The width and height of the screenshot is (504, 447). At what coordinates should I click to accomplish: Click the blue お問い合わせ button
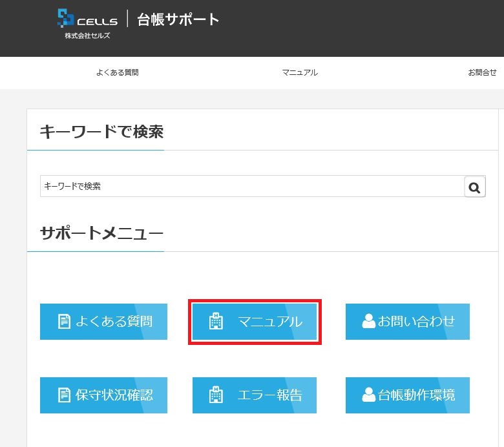pyautogui.click(x=408, y=321)
